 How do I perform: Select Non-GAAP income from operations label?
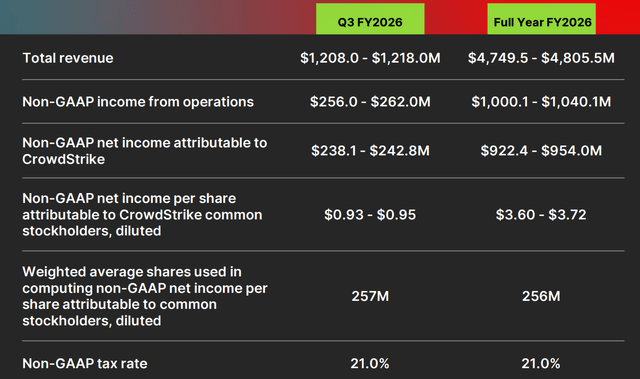point(138,102)
